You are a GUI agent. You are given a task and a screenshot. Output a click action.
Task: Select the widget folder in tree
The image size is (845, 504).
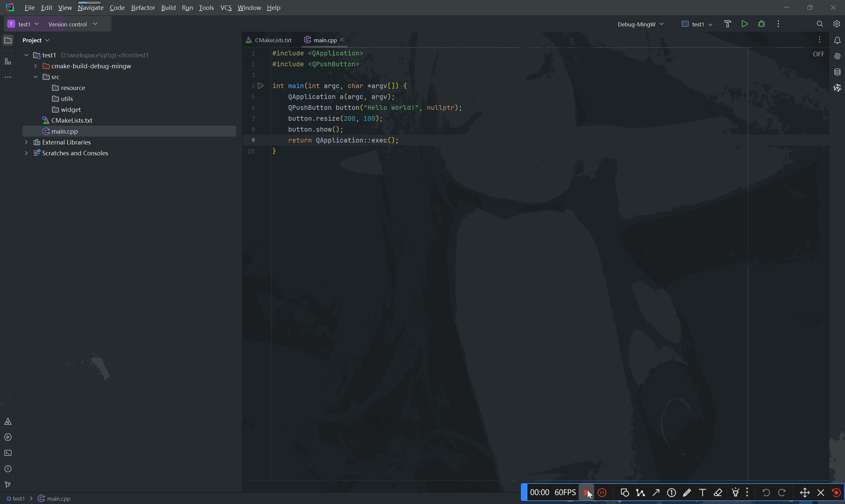[70, 110]
